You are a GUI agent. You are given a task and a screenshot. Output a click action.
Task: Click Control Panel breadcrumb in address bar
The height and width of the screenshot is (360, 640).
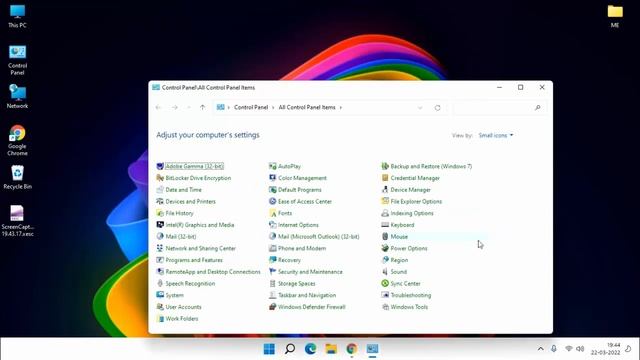(251, 107)
